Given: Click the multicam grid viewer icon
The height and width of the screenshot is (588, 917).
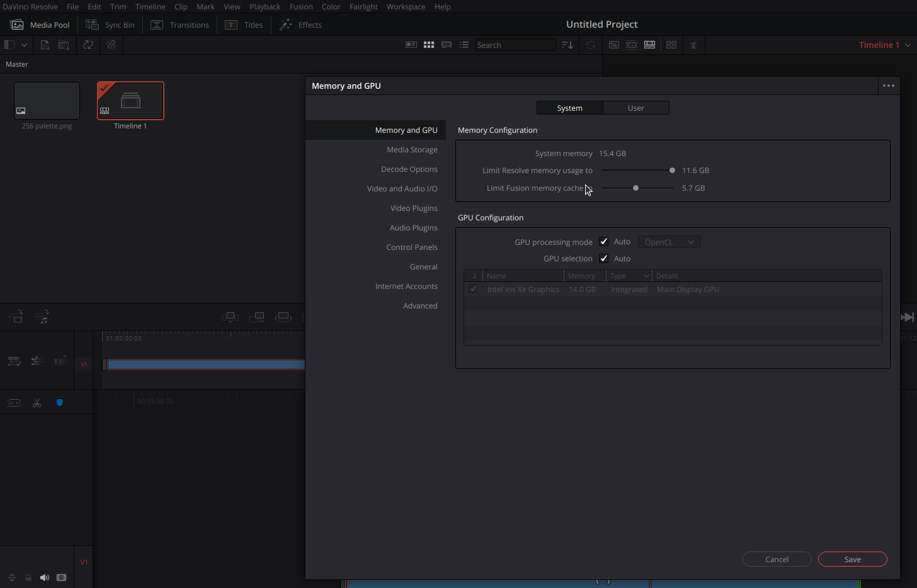Looking at the screenshot, I should tap(671, 45).
